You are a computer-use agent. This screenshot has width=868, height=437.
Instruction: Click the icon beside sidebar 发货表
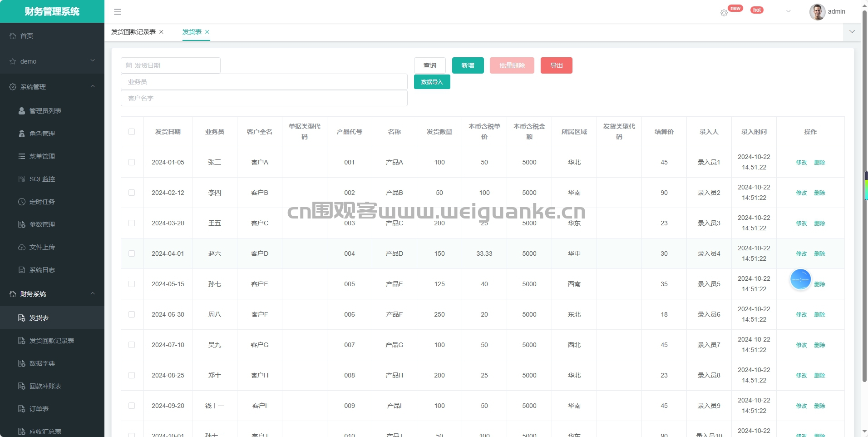[22, 318]
